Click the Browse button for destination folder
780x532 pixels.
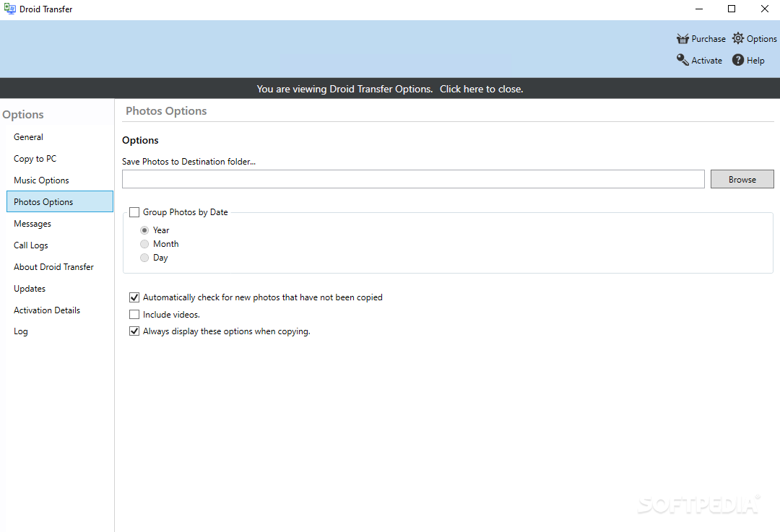[742, 179]
